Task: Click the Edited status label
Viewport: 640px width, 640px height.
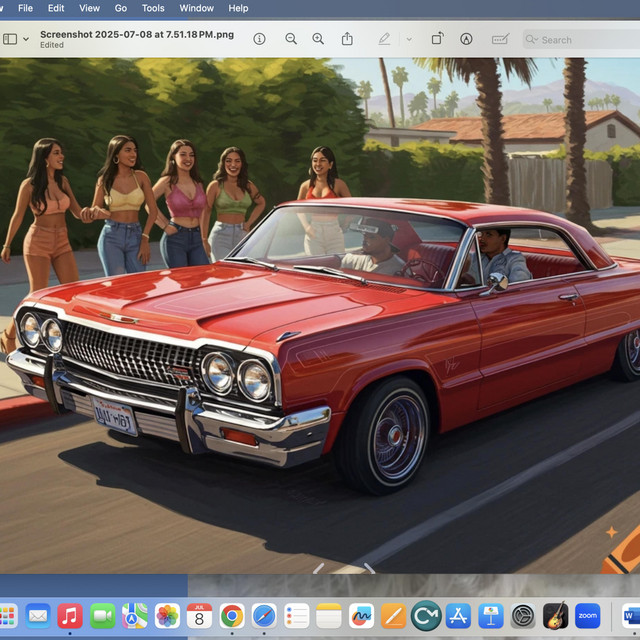Action: tap(52, 45)
